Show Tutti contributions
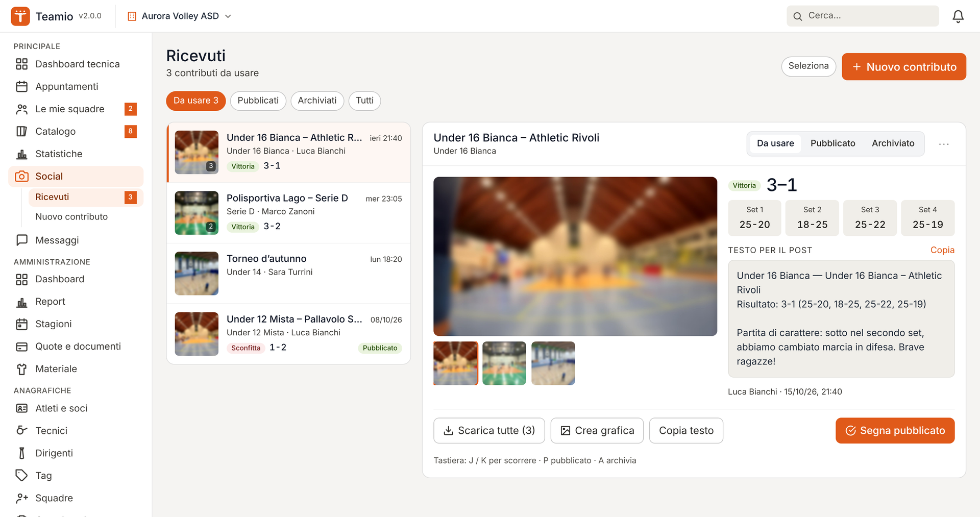 365,101
